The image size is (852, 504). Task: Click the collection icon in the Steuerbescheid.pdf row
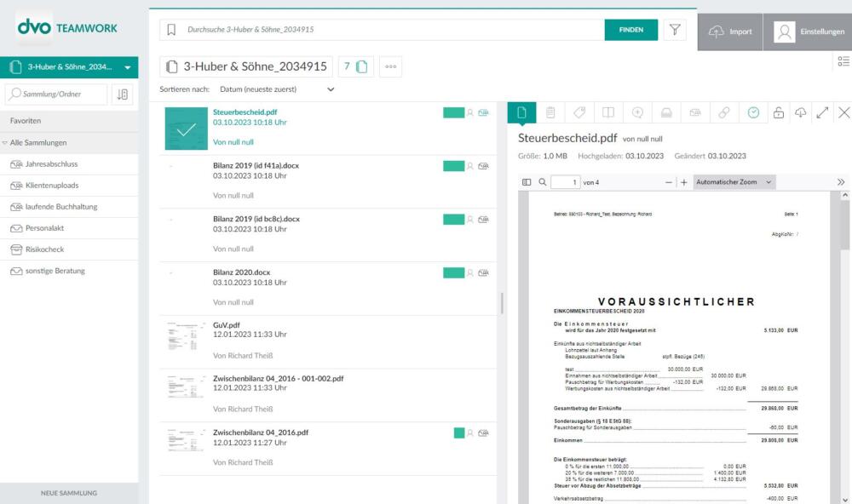coord(483,112)
